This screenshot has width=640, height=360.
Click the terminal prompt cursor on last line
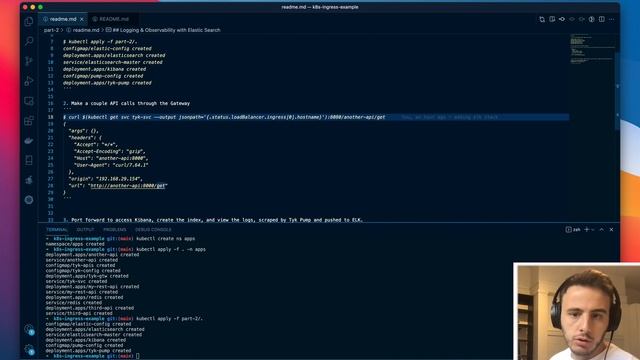point(138,356)
